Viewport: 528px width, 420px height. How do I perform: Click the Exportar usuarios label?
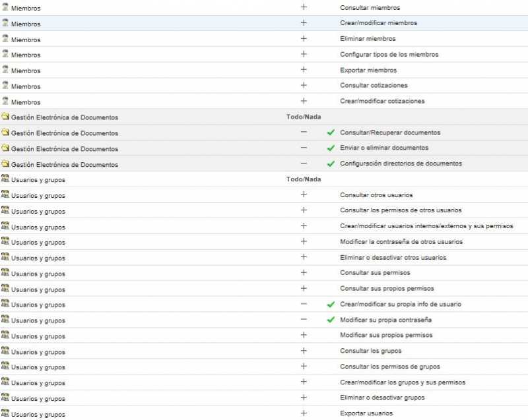click(366, 413)
